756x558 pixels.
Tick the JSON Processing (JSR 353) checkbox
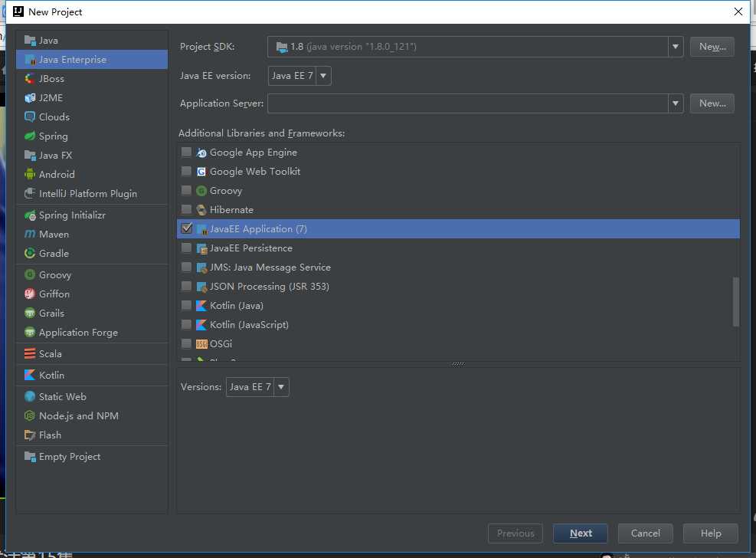[x=186, y=286]
